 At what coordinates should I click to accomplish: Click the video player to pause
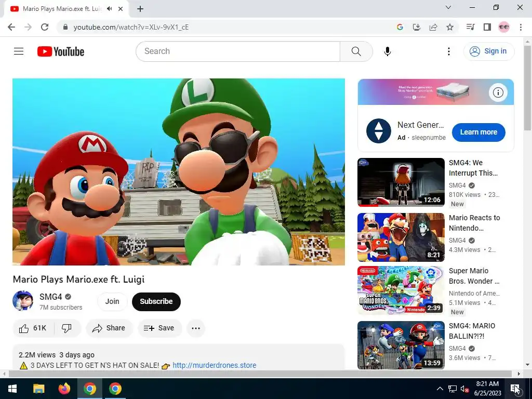(x=179, y=171)
